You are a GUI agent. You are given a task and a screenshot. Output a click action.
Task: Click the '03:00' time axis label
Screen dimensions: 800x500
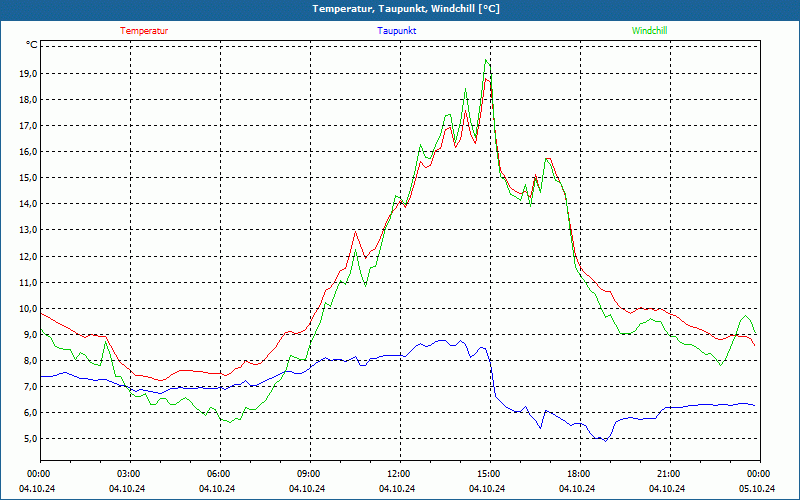coord(127,474)
